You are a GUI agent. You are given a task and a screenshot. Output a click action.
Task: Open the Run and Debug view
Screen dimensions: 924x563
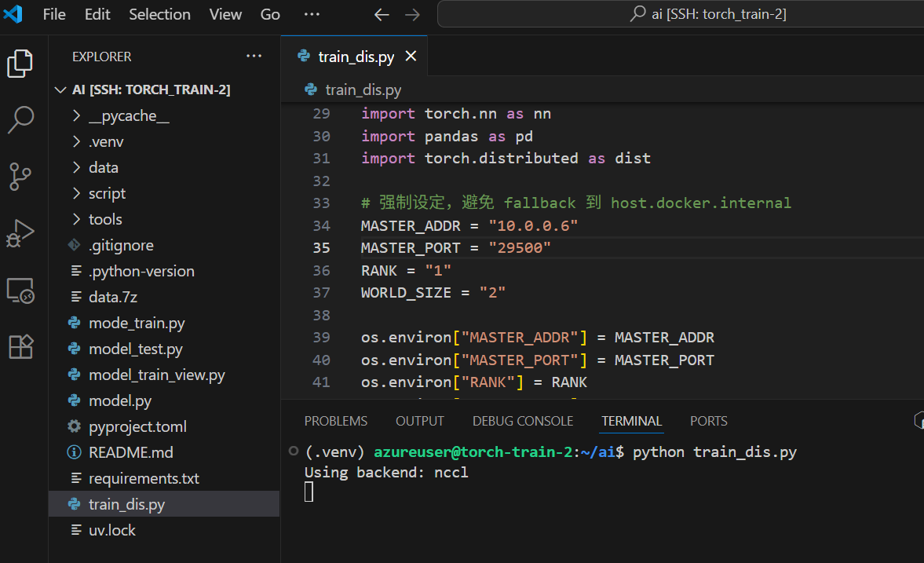20,233
